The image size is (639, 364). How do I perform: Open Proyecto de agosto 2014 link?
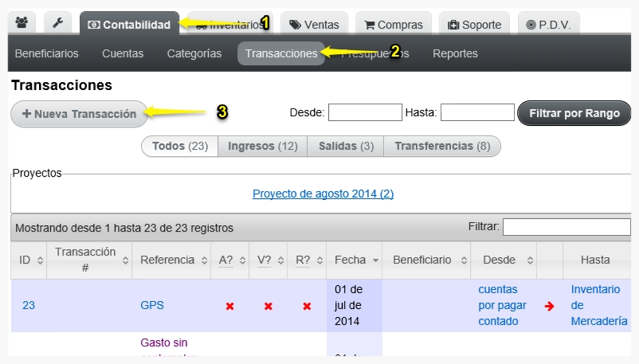[323, 194]
